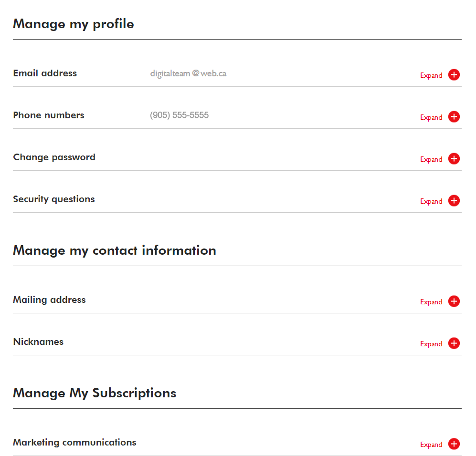Click Expand text in Mailing address row
Image resolution: width=476 pixels, height=456 pixels.
point(431,302)
